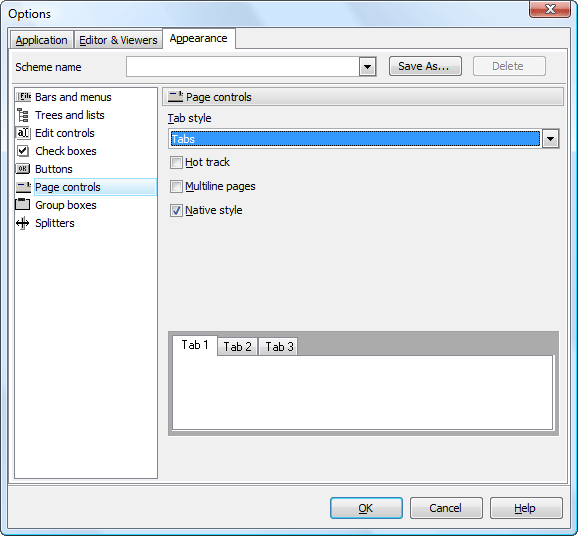This screenshot has width=578, height=536.
Task: Click inside the Scheme name field
Action: 243,67
